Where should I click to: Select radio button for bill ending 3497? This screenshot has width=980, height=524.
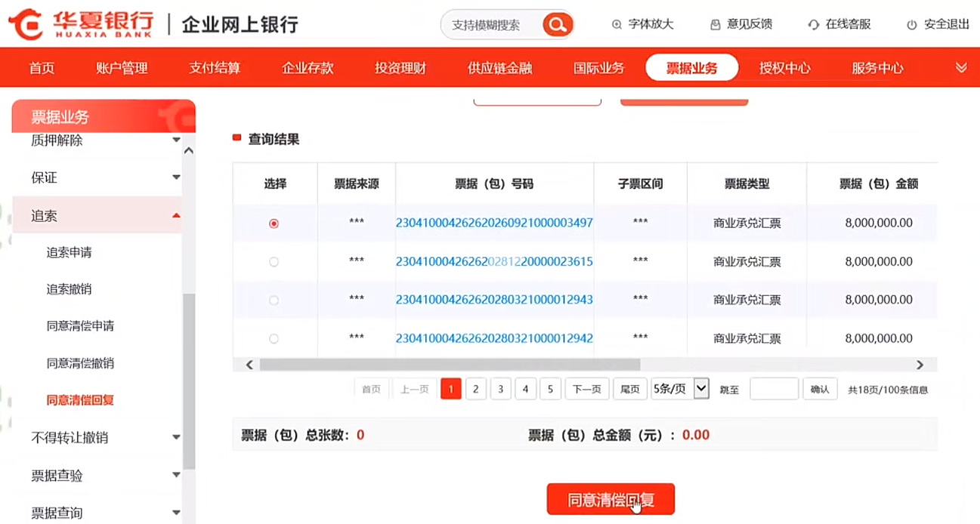click(274, 223)
